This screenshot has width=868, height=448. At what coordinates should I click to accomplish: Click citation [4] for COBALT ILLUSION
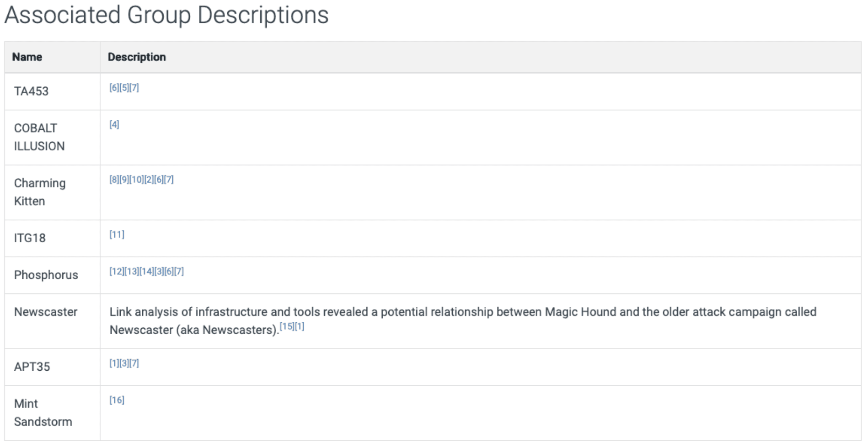[x=114, y=125]
